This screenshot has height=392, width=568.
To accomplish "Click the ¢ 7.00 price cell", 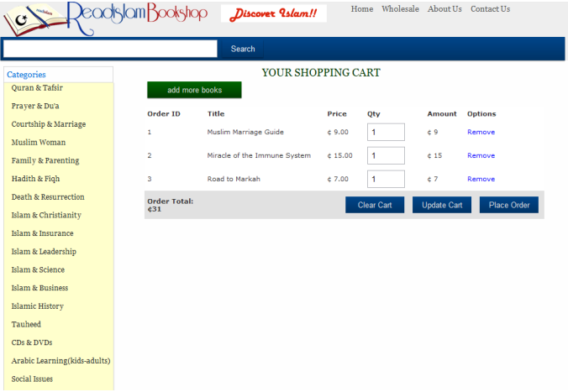I will point(338,179).
